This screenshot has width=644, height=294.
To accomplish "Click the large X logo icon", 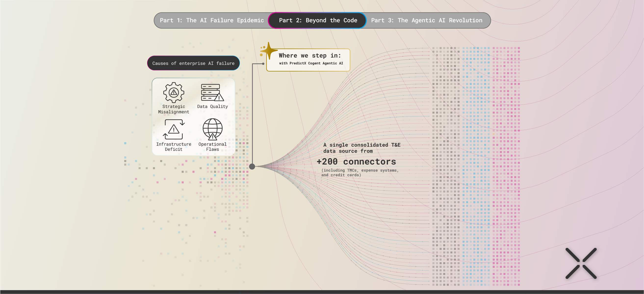I will click(581, 263).
